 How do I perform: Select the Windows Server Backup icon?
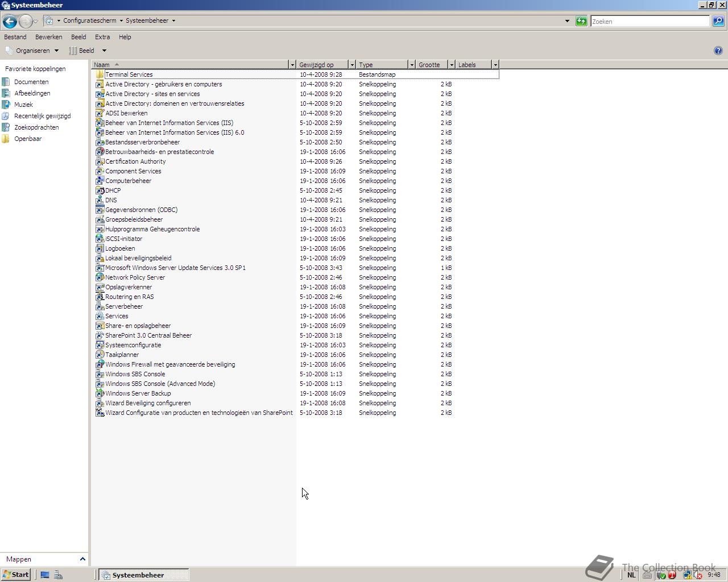[x=100, y=393]
